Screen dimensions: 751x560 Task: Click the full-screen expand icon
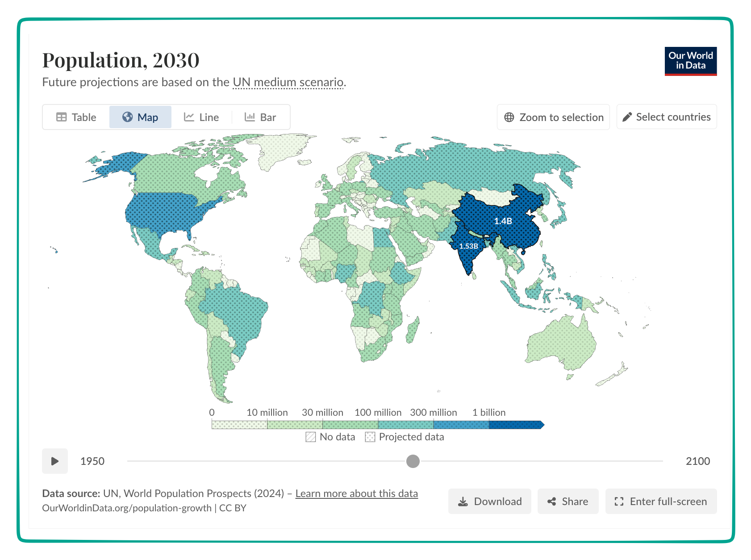pos(619,501)
